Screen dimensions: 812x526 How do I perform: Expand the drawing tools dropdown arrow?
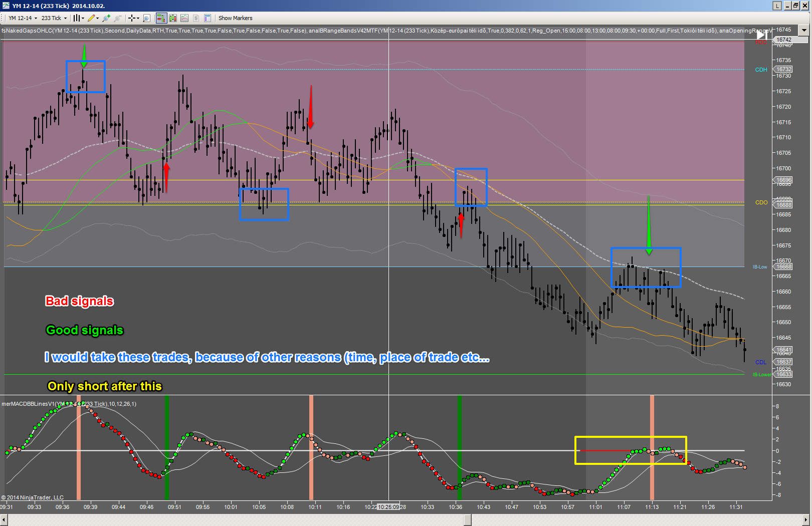click(97, 18)
